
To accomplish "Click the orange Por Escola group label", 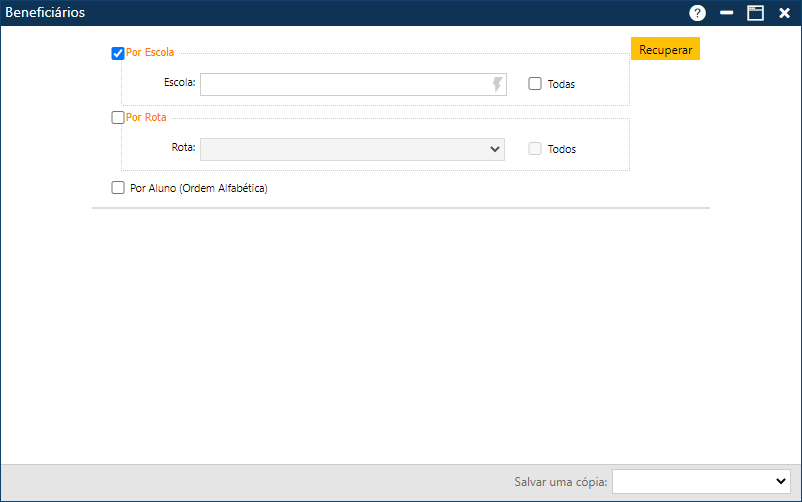I will [150, 52].
